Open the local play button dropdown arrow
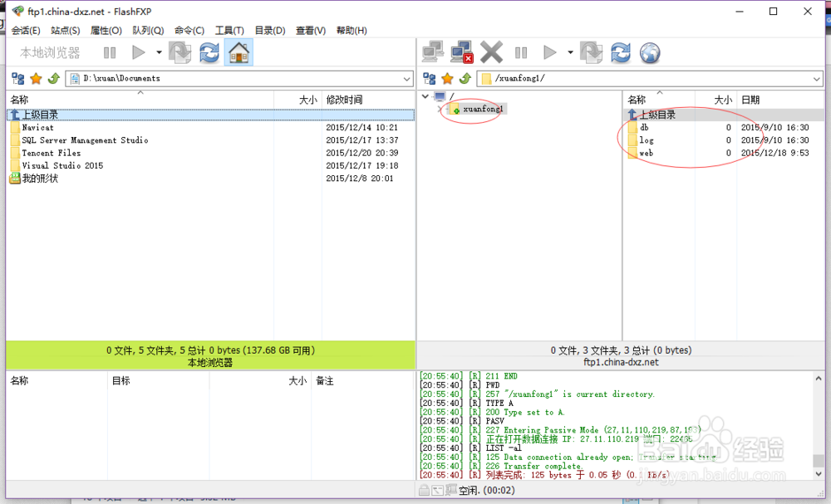Image resolution: width=831 pixels, height=504 pixels. (159, 52)
